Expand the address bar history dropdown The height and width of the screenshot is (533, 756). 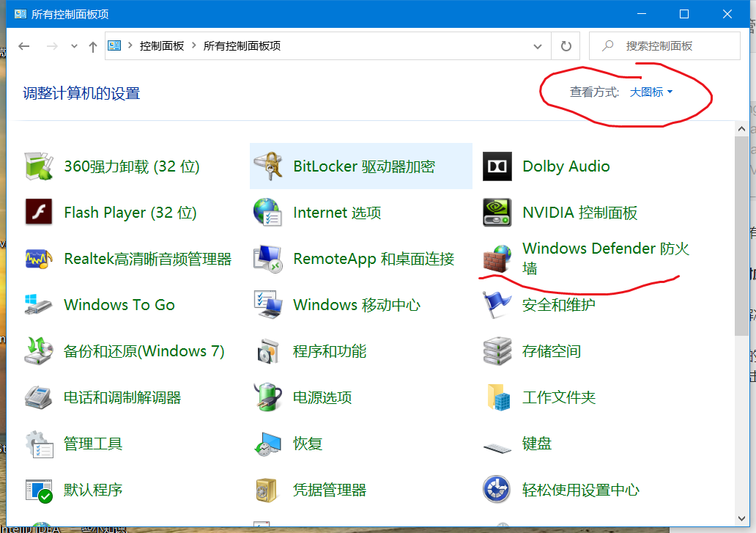pos(538,46)
